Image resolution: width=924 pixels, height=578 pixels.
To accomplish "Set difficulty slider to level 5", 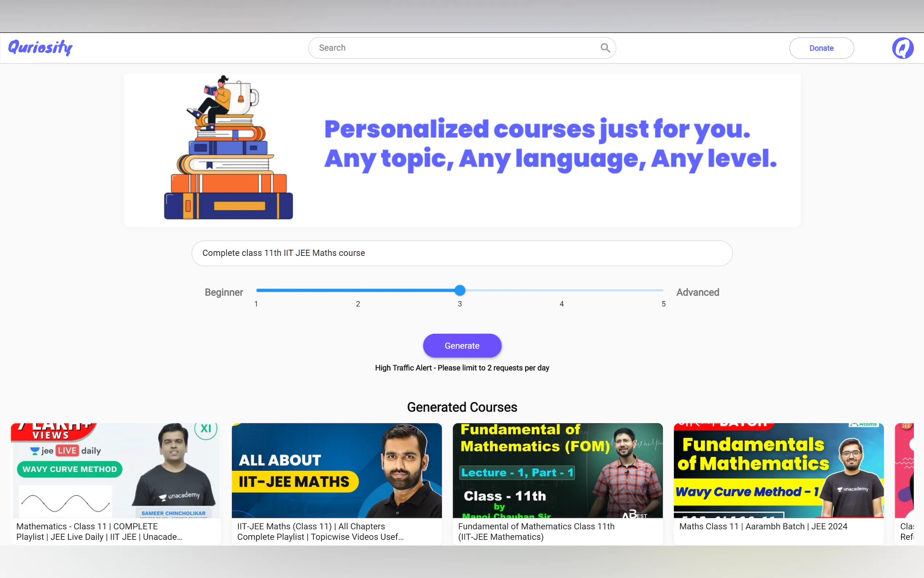I will [x=663, y=290].
